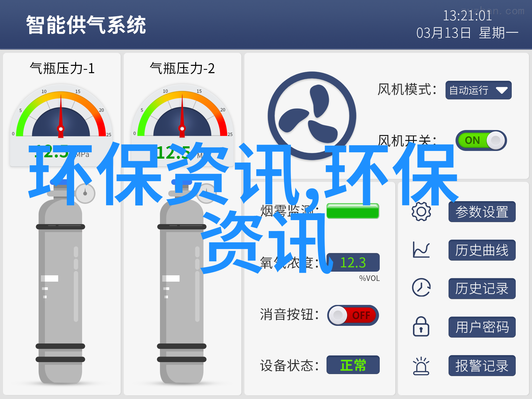Open the 报警记录 button
Viewport: 532px width, 399px height.
pyautogui.click(x=482, y=365)
